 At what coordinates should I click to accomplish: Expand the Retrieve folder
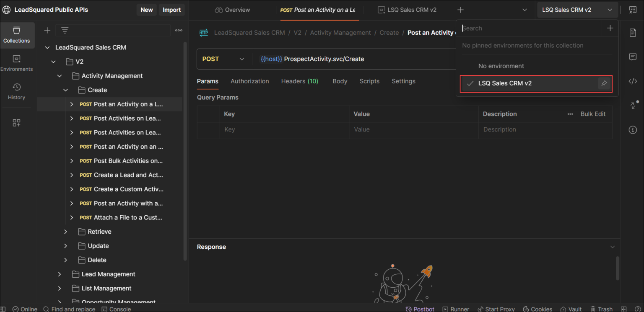(x=65, y=232)
